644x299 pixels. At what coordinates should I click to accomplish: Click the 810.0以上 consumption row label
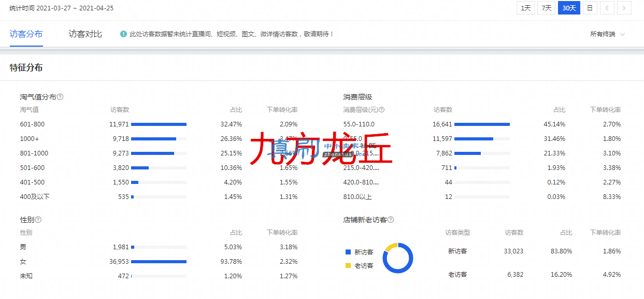pos(357,197)
